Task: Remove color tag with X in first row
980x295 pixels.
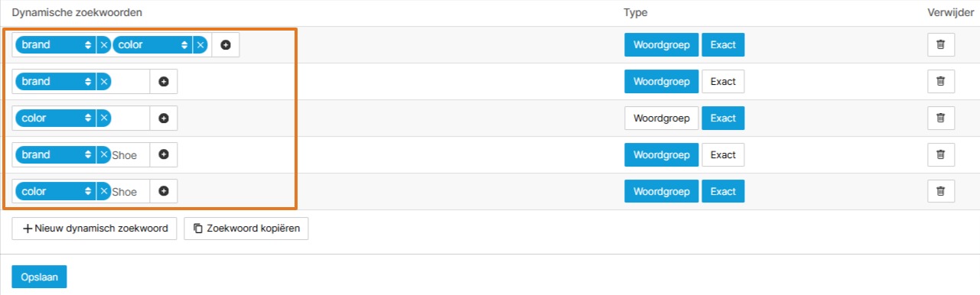Action: coord(200,45)
